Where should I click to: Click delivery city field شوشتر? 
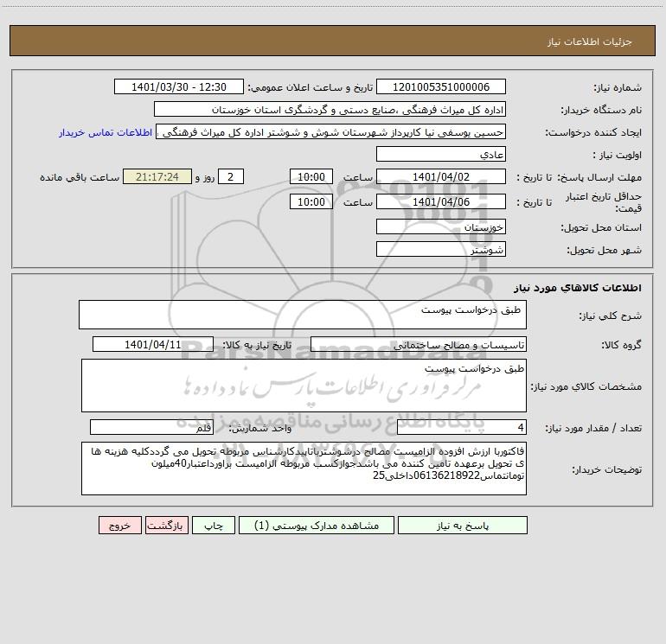[x=441, y=250]
